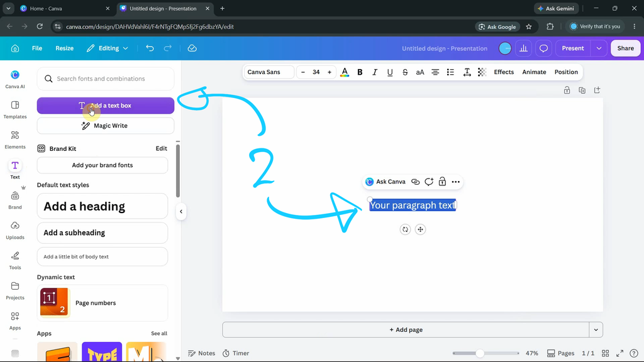Open text spacing options

467,72
